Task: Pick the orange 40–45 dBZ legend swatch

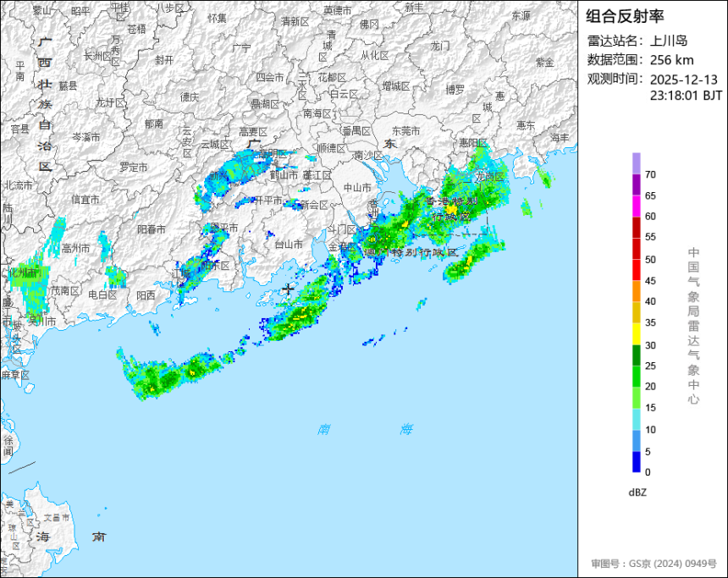Action: tap(636, 291)
